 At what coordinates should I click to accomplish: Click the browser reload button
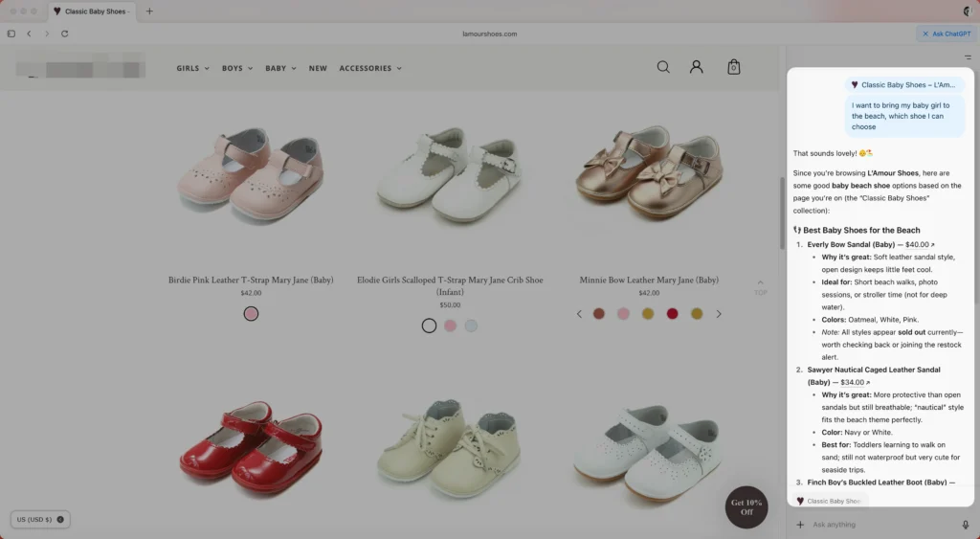tap(64, 34)
